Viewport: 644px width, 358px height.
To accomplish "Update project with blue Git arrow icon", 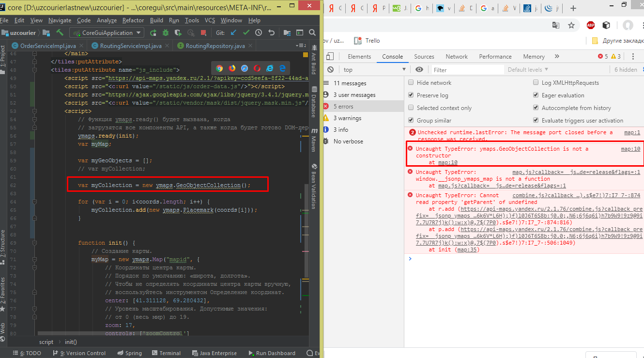I will [x=233, y=33].
